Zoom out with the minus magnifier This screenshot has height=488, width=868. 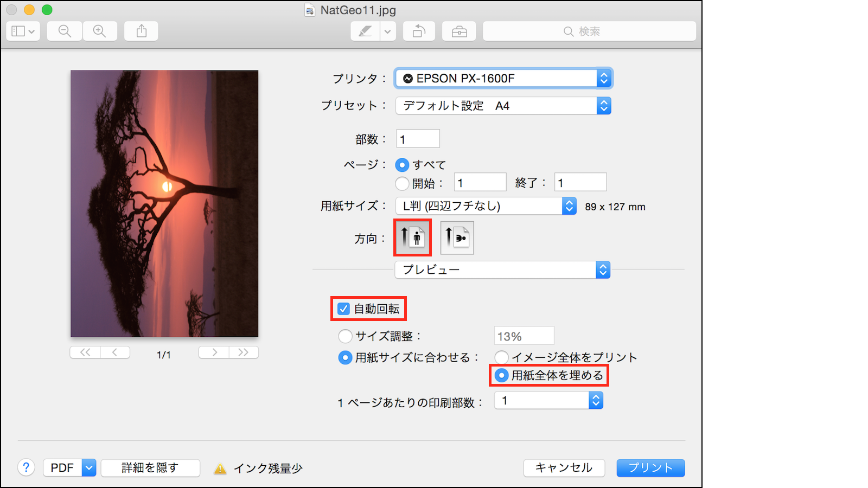coord(65,31)
